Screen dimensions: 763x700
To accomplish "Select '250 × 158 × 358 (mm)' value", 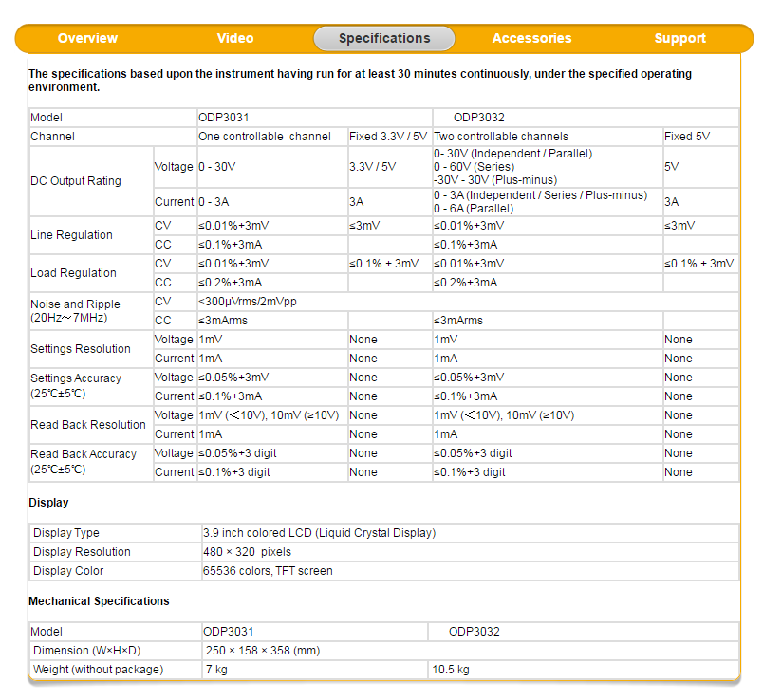I will [263, 651].
